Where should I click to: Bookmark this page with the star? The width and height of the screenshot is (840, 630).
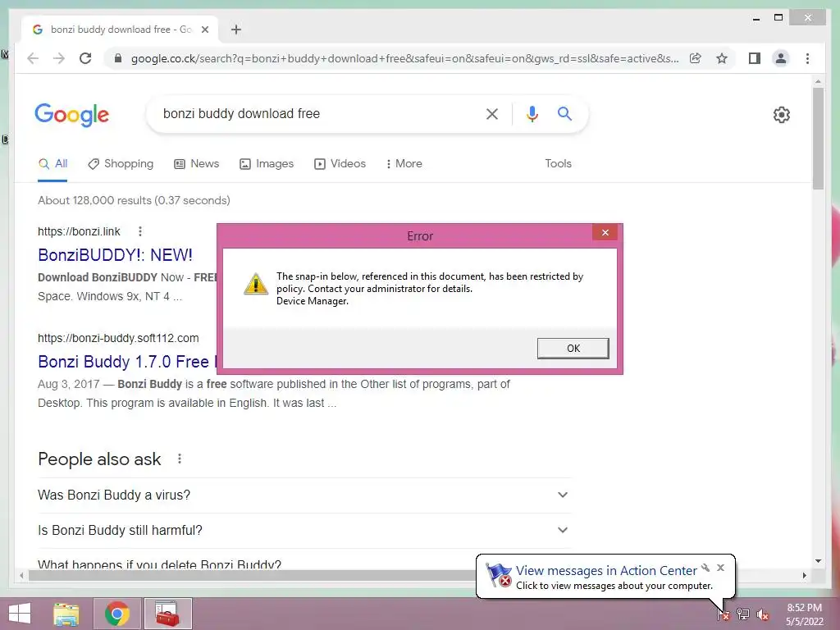pyautogui.click(x=722, y=58)
